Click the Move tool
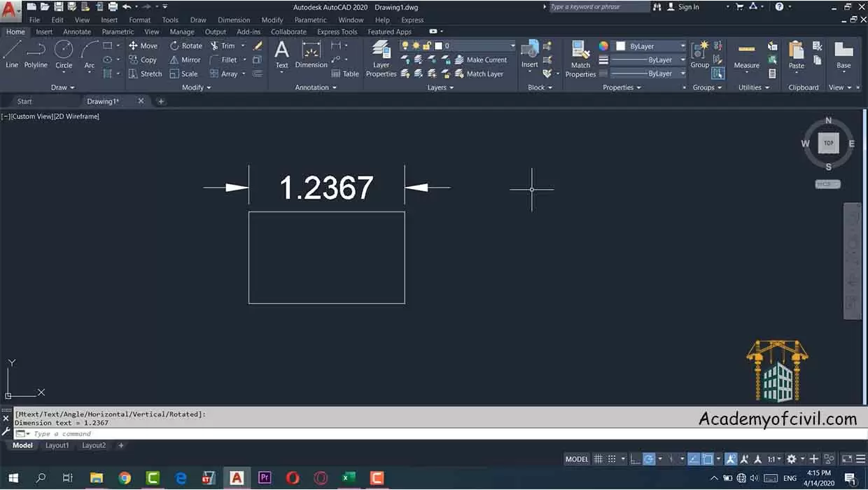Screen dimensions: 868x490 click(143, 45)
